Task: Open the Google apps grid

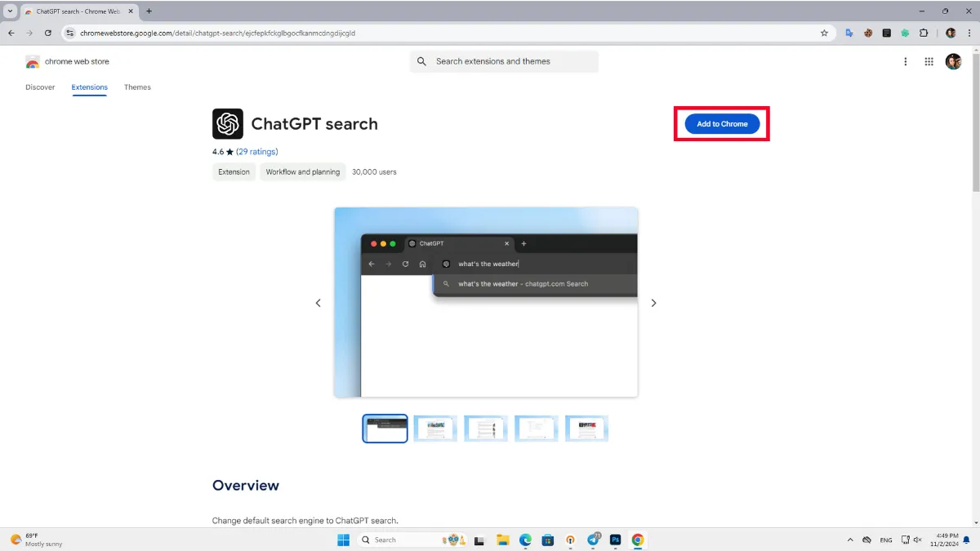Action: pyautogui.click(x=929, y=62)
